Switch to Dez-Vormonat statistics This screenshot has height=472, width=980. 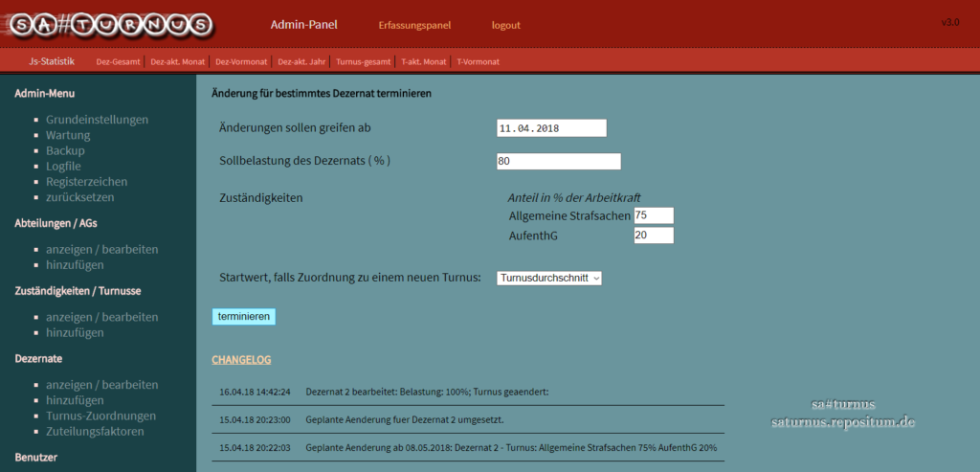tap(242, 62)
